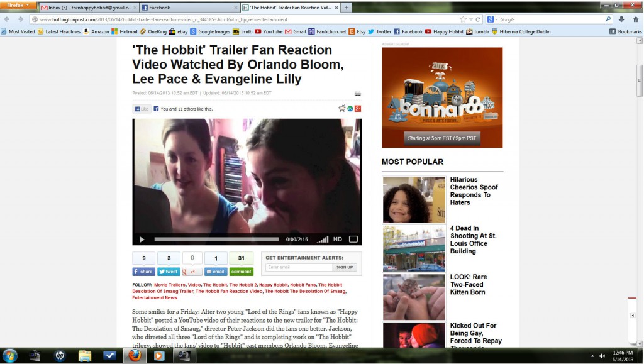Click the Google +1 button
644x364 pixels.
pos(192,272)
